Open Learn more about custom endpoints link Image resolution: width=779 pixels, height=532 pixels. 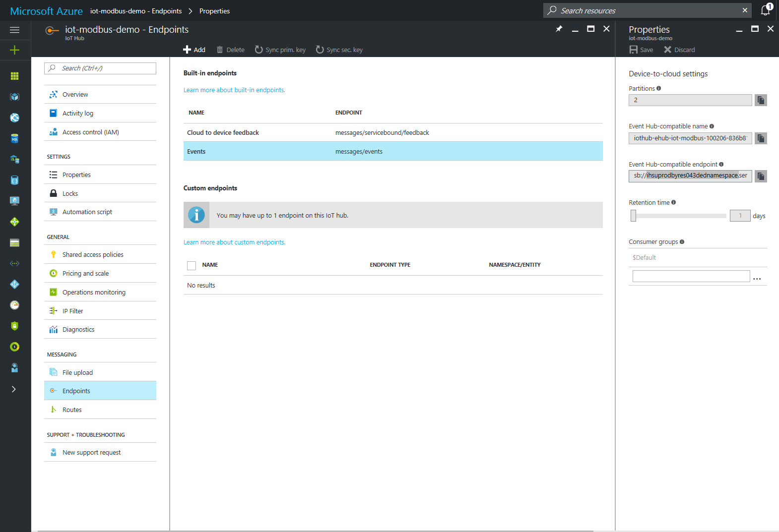(x=234, y=242)
